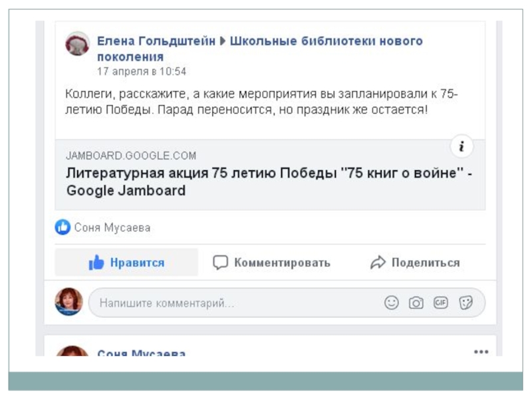
Task: Click the JAMBOARD.GOOGLE.COM domain label
Action: [131, 156]
